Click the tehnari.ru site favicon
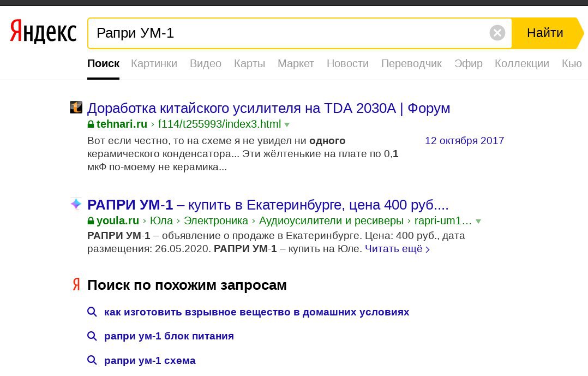The height and width of the screenshot is (376, 588). (x=76, y=108)
